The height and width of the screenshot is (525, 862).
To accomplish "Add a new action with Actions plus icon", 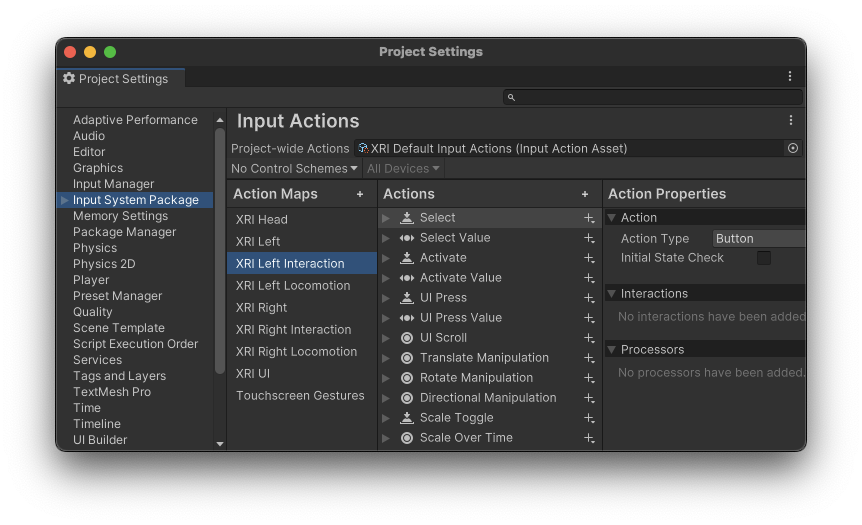I will [x=585, y=194].
